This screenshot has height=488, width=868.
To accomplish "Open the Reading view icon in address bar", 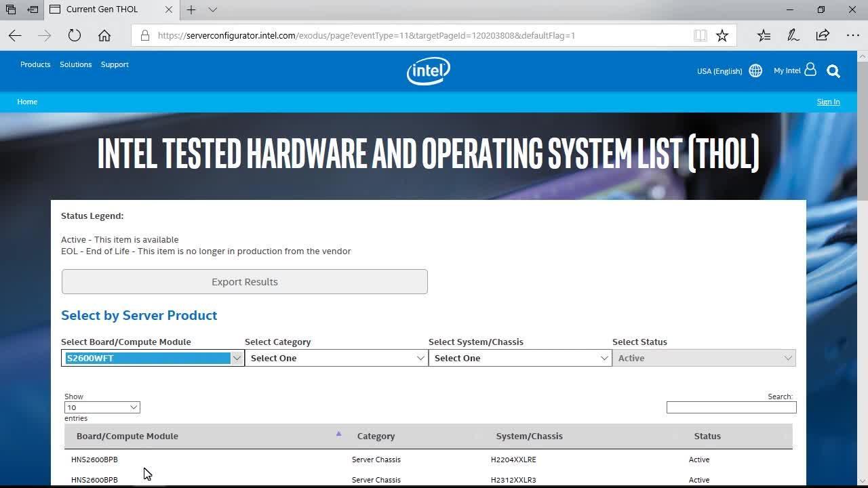I will coord(701,35).
